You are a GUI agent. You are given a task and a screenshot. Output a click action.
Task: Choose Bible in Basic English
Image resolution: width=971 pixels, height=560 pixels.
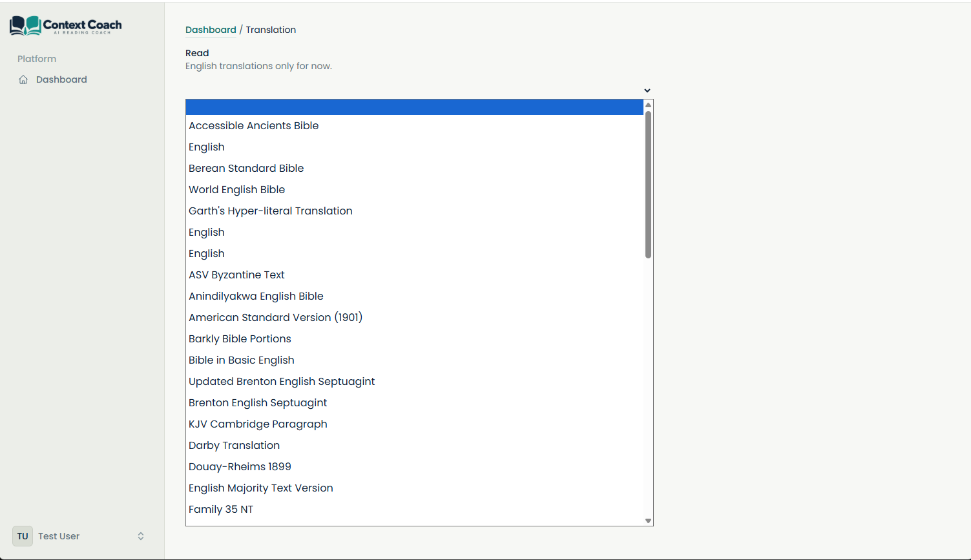click(414, 360)
